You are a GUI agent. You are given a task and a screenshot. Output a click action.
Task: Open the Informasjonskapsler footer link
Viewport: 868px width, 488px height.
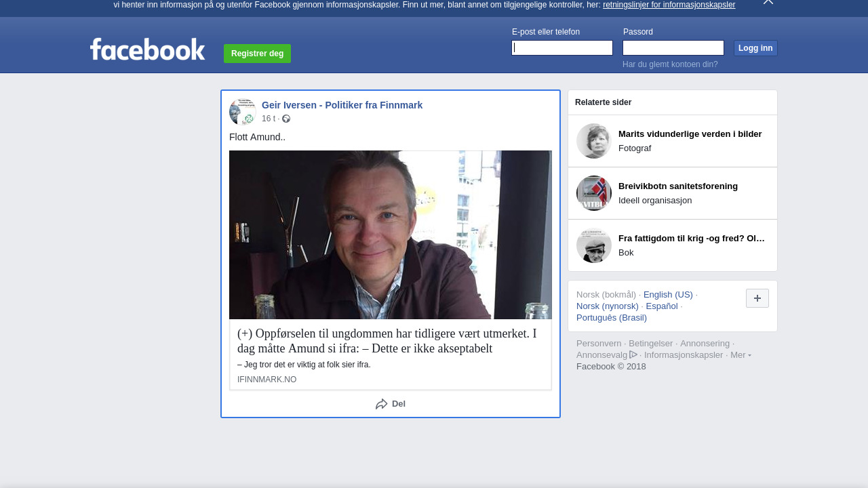[684, 355]
